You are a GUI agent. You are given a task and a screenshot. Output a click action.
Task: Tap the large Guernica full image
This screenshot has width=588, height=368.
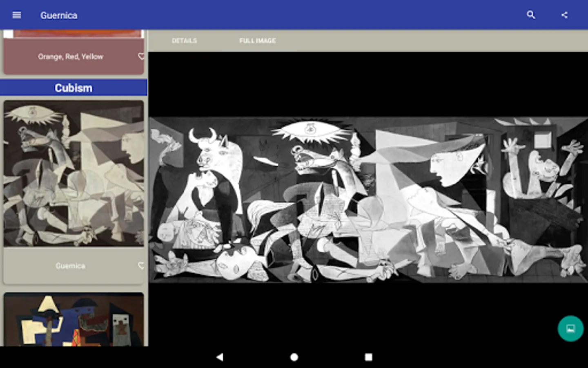pos(368,200)
